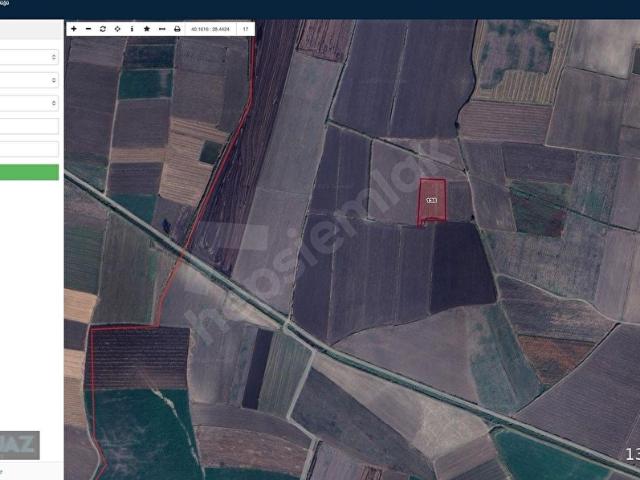Click the coordinates readout in the toolbar
The width and height of the screenshot is (640, 480).
[x=211, y=29]
